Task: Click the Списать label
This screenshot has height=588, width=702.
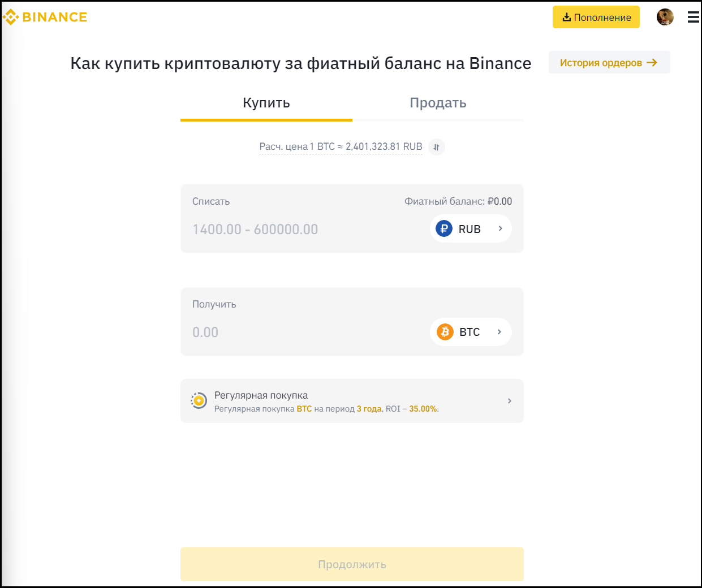Action: pyautogui.click(x=211, y=201)
